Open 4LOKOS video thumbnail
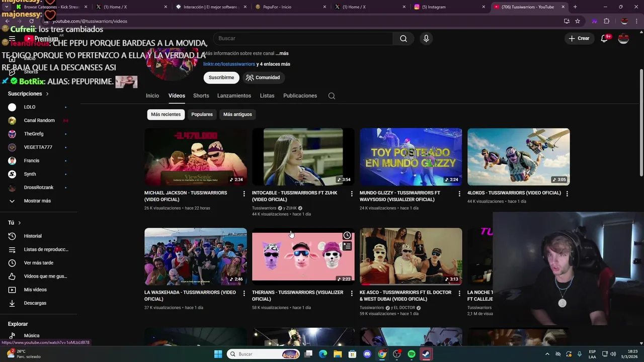The height and width of the screenshot is (362, 644). [519, 157]
